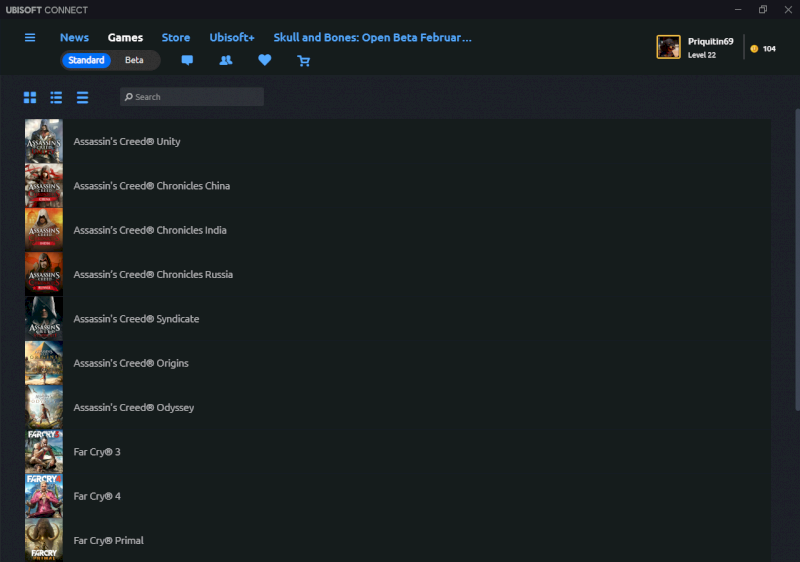Open Assassin's Creed Unity cover thumbnail

click(44, 141)
